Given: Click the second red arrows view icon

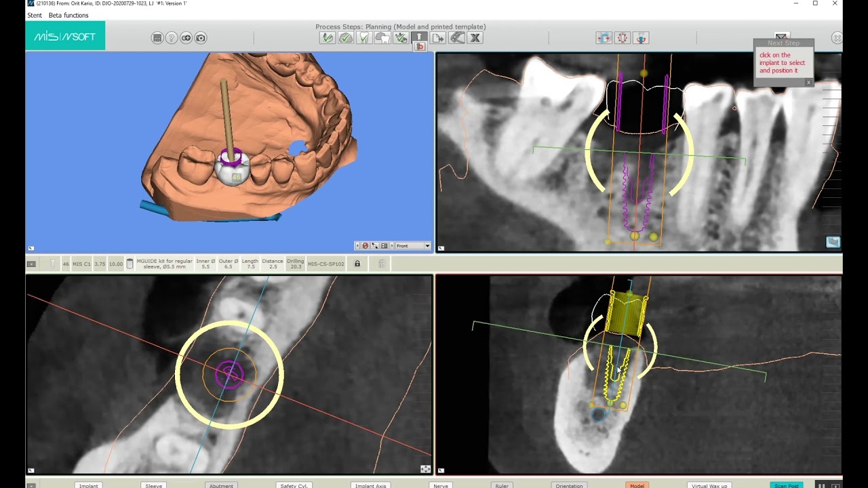Looking at the screenshot, I should tap(623, 38).
